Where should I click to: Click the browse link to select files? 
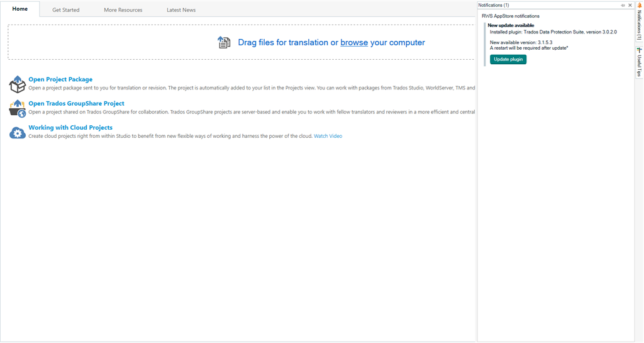pyautogui.click(x=354, y=42)
